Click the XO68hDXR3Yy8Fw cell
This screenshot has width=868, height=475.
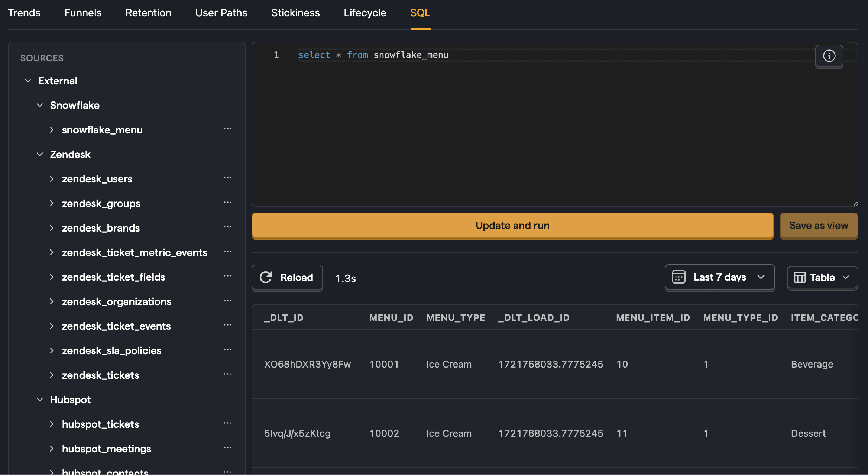[307, 364]
